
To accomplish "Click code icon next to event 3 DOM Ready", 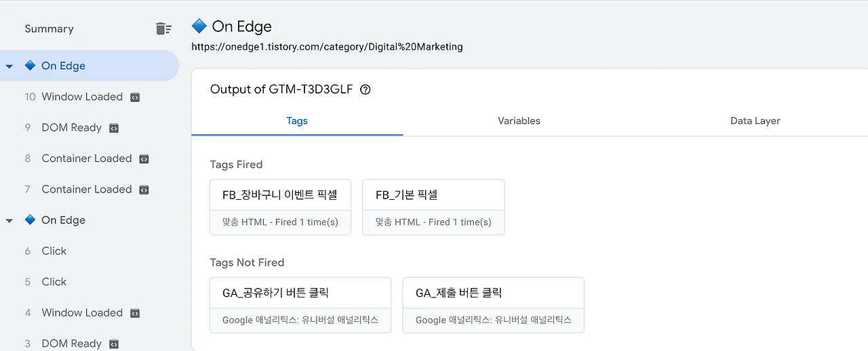I will [114, 344].
